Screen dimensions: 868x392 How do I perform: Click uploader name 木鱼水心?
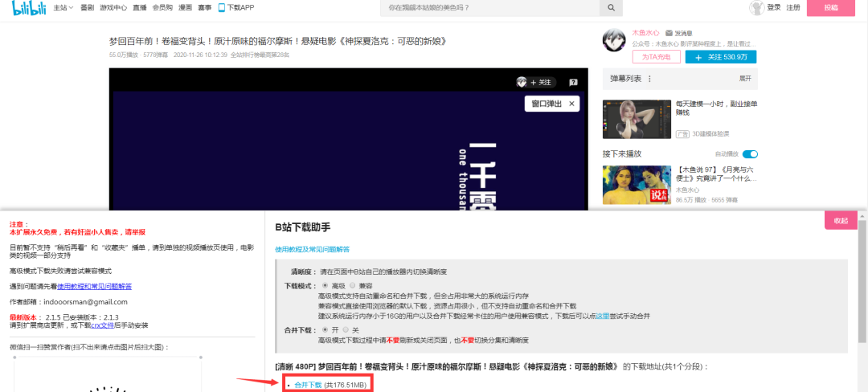click(646, 33)
